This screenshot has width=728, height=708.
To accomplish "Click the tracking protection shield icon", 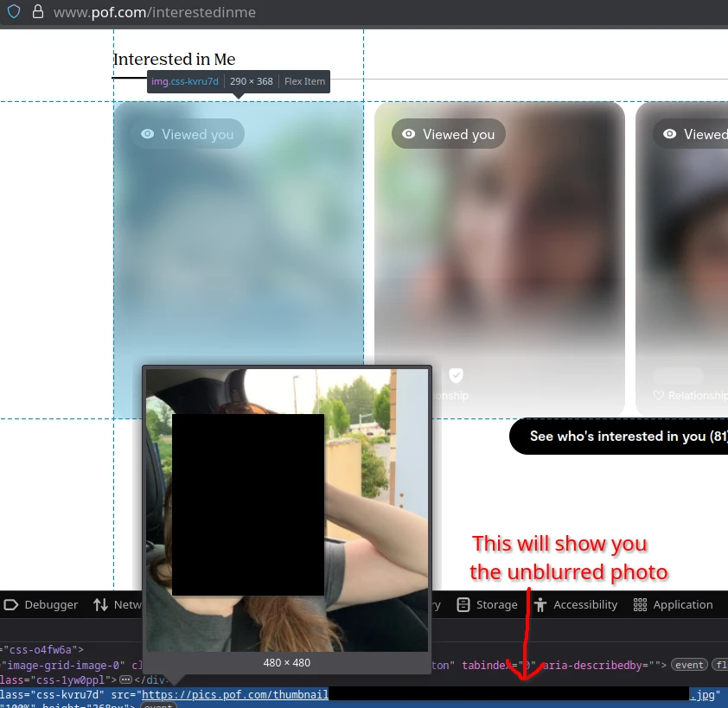I will (x=14, y=12).
